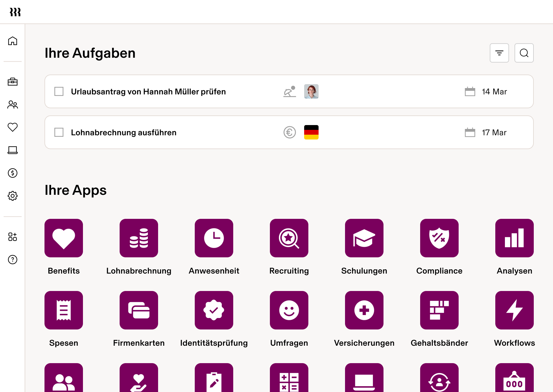
Task: Open the Schulungen app
Action: tap(364, 238)
